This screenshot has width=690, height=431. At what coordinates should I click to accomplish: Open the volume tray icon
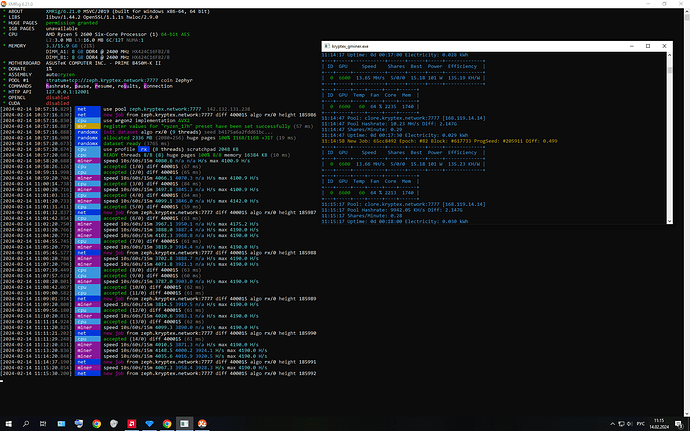[x=629, y=424]
